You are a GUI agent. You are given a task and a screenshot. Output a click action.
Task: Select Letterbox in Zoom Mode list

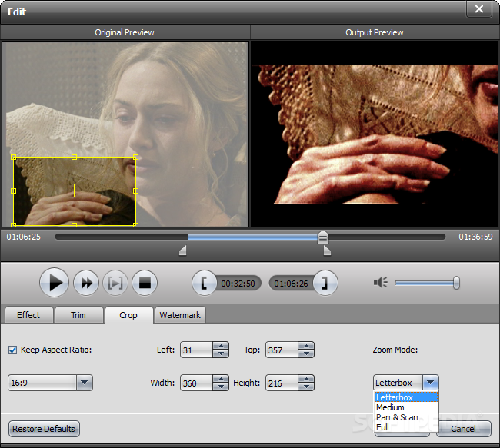(406, 397)
